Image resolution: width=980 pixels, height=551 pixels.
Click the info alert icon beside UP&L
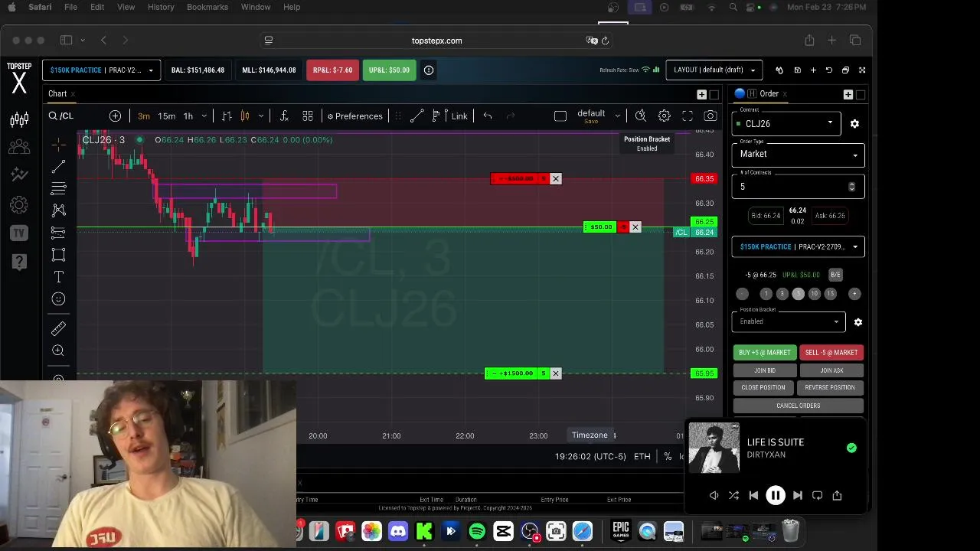tap(429, 70)
